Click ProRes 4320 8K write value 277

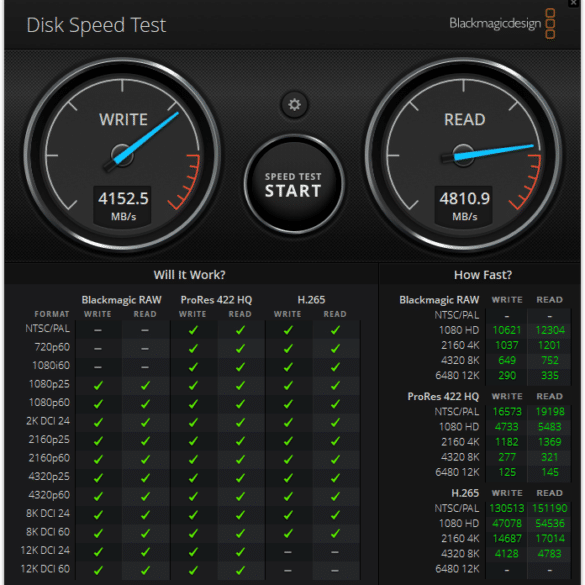click(507, 457)
